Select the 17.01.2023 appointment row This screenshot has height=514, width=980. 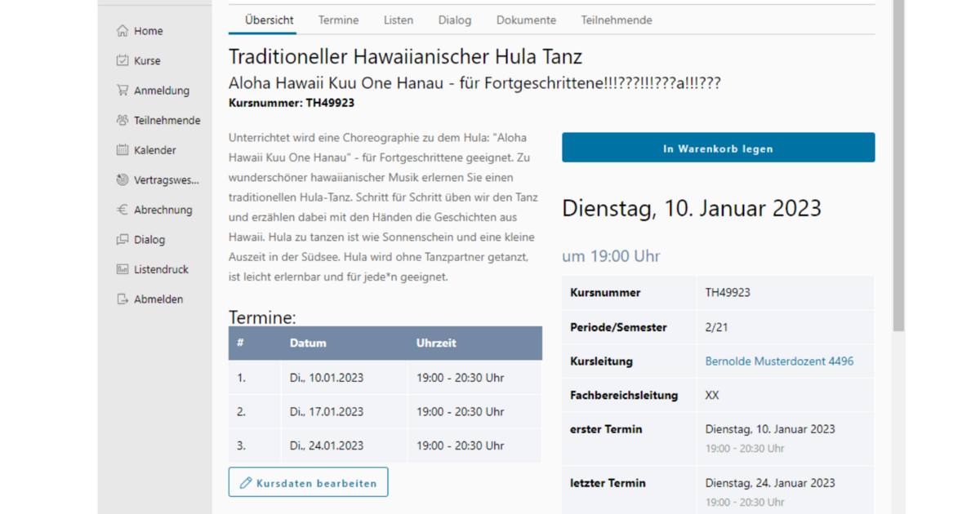[385, 412]
